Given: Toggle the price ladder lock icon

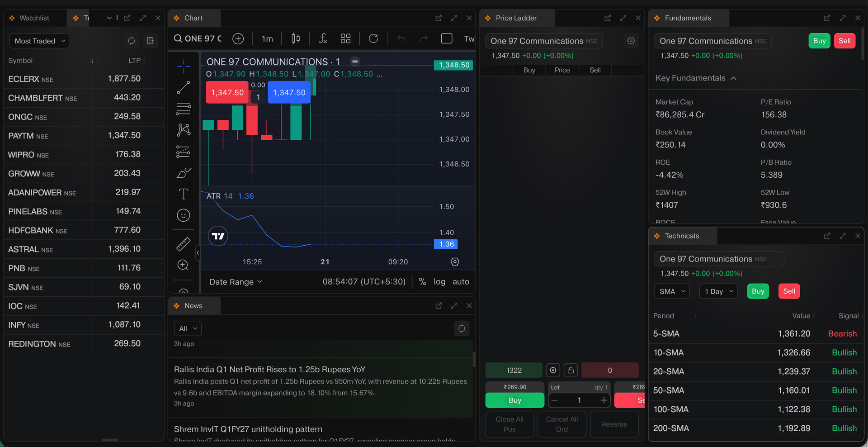Looking at the screenshot, I should pos(571,370).
